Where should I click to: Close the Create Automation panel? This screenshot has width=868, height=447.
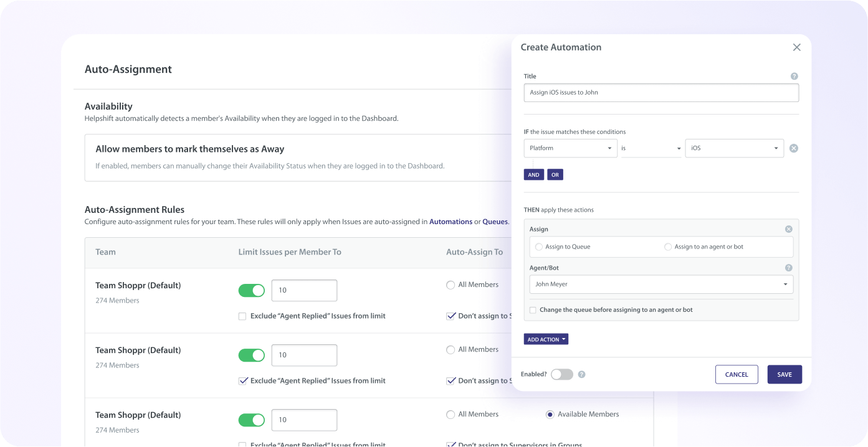point(796,47)
